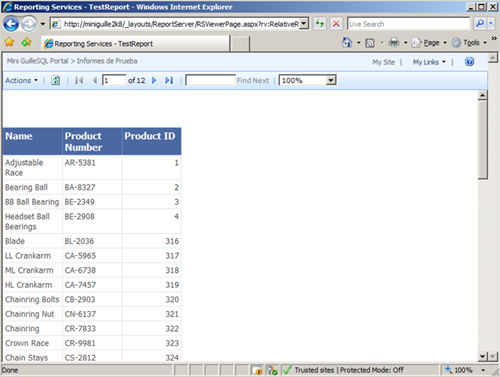Click the BL-2036 cell
Viewport: 500px width, 377px height.
(x=92, y=241)
